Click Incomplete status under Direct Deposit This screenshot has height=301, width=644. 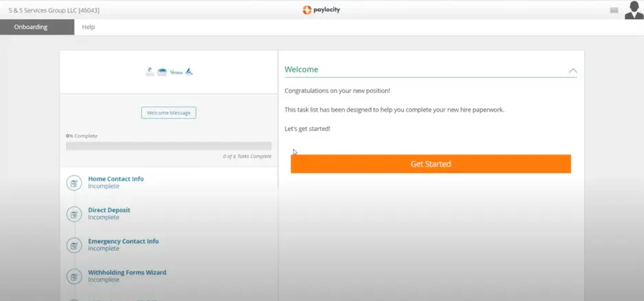click(103, 218)
